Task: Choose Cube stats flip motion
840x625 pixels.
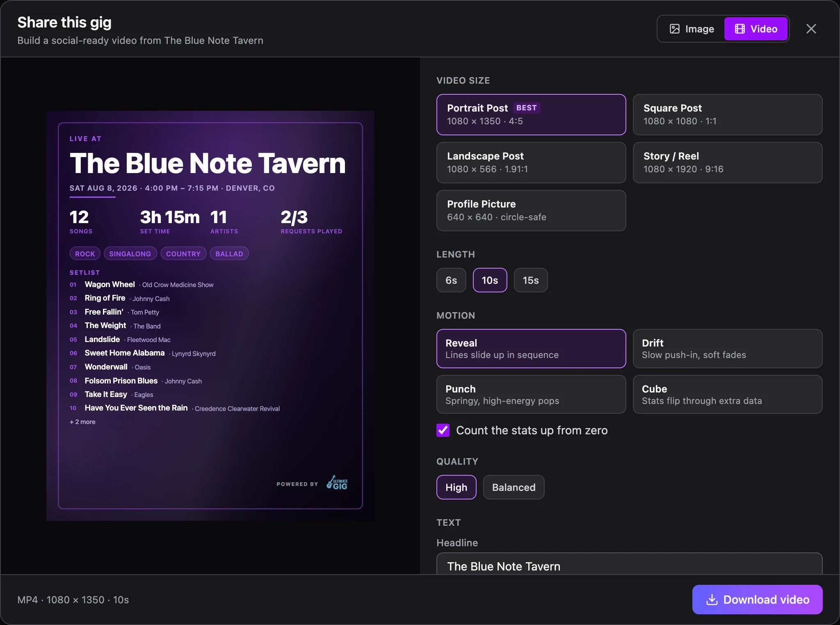Action: (x=727, y=395)
